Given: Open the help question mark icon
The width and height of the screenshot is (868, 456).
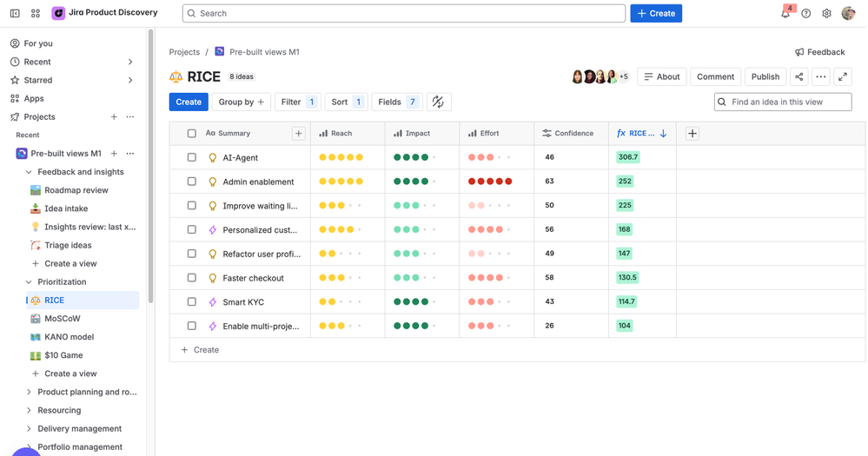Looking at the screenshot, I should 806,13.
